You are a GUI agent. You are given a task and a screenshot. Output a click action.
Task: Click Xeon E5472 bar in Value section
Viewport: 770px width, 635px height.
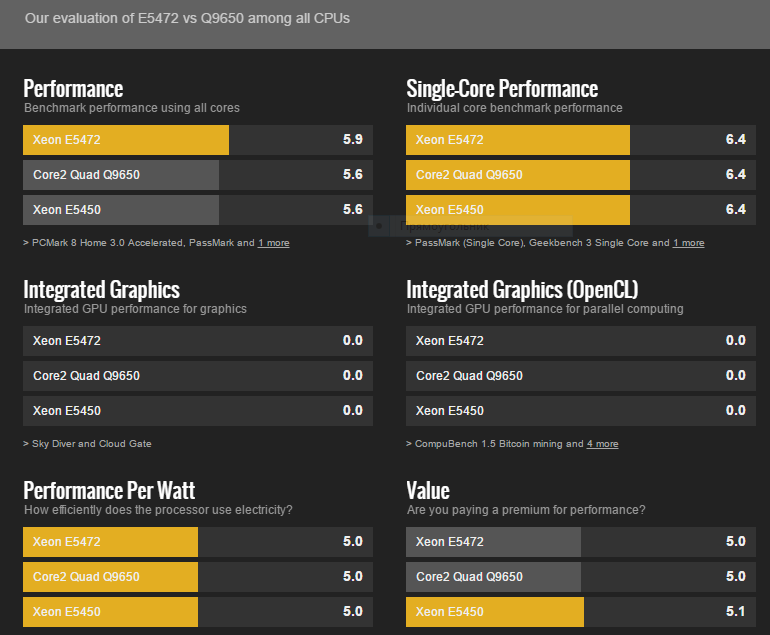[x=581, y=542]
